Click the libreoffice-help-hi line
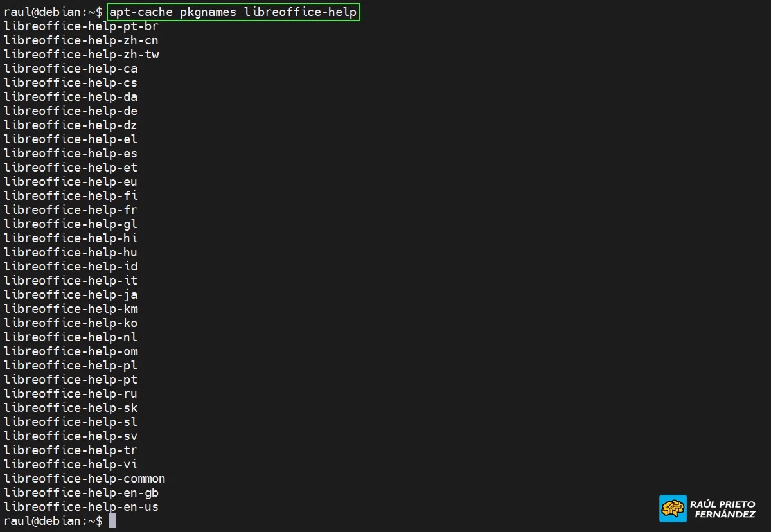771x532 pixels. coord(71,238)
